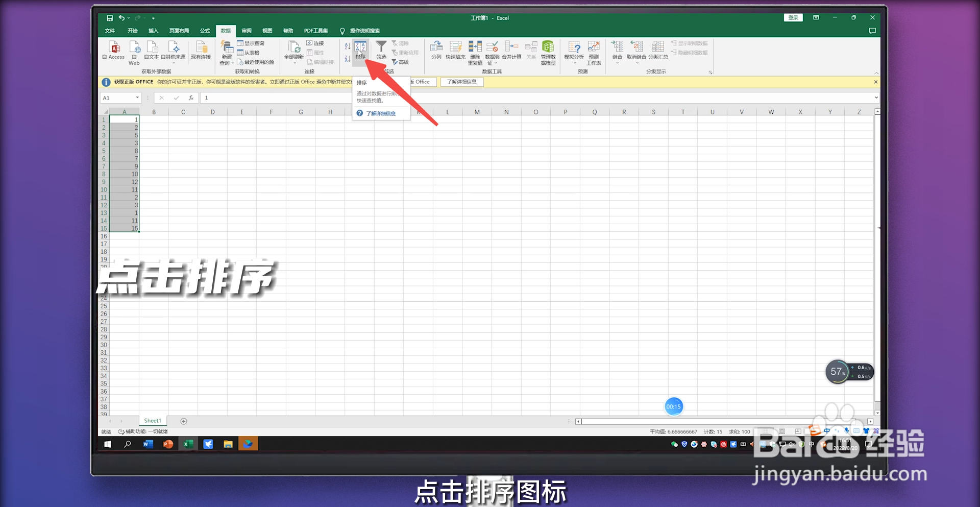
Task: 选择筛选工具
Action: (x=381, y=51)
